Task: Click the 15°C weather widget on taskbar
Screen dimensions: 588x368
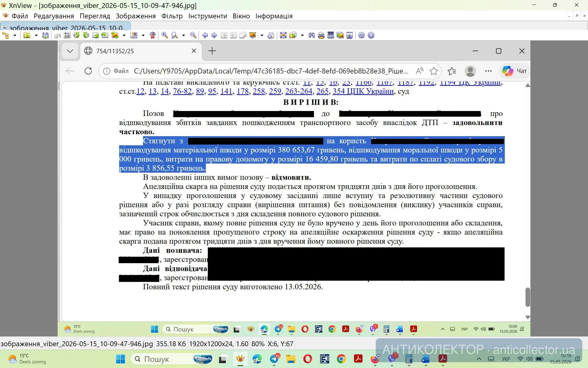Action: click(28, 359)
